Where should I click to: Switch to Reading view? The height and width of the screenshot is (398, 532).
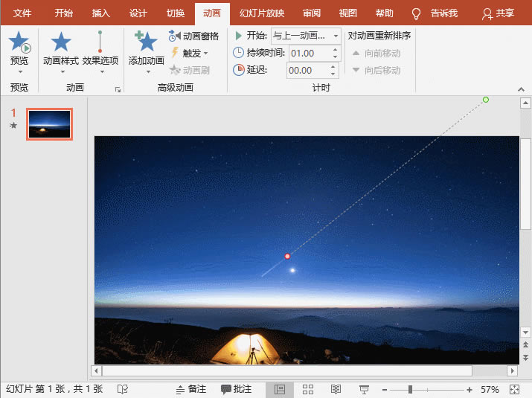[336, 390]
